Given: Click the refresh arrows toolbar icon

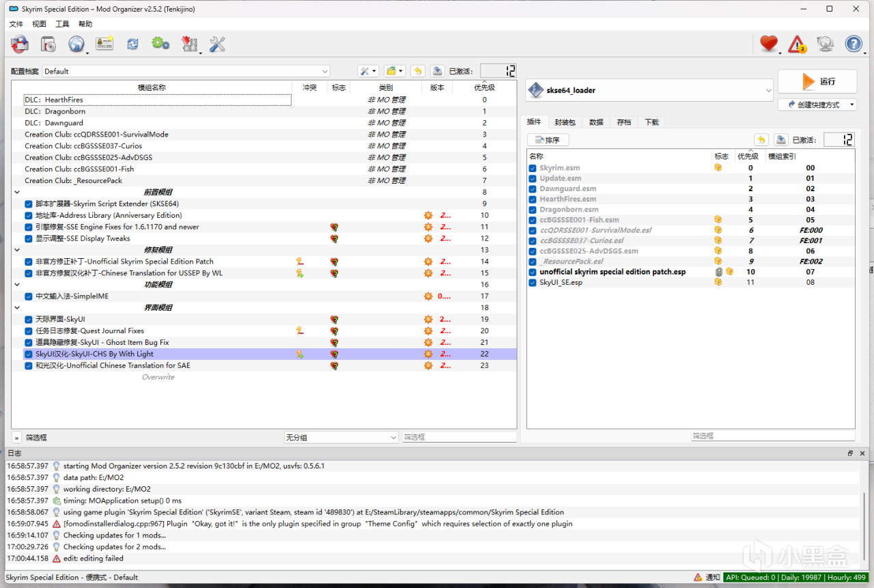Looking at the screenshot, I should tap(132, 44).
